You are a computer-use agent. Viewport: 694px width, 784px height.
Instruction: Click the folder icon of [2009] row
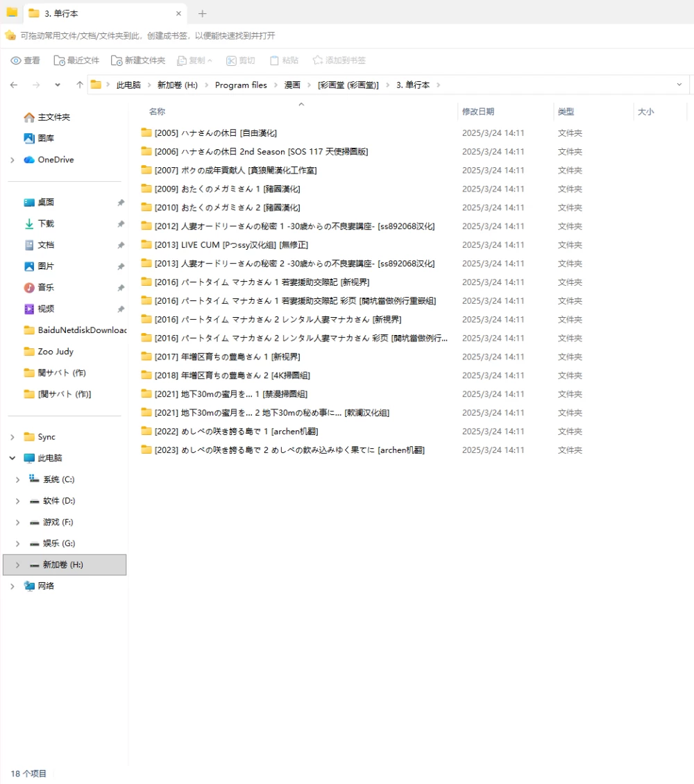tap(146, 189)
